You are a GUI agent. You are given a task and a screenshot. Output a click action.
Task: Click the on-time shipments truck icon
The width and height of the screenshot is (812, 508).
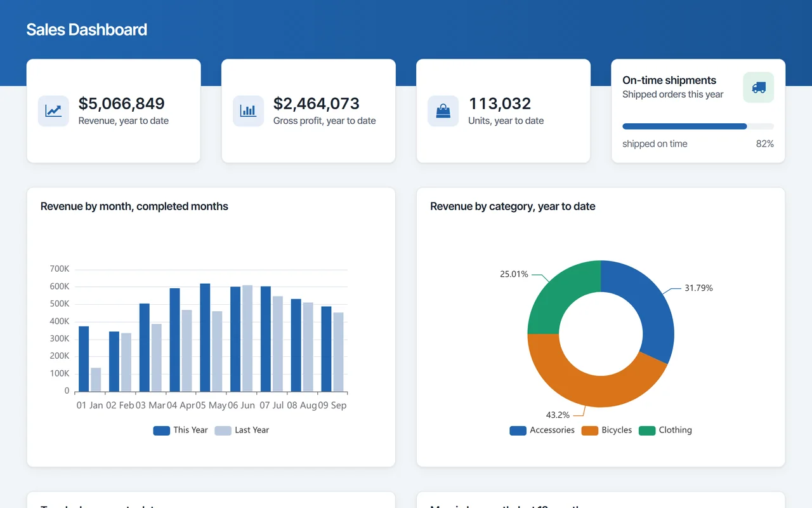[x=758, y=88]
